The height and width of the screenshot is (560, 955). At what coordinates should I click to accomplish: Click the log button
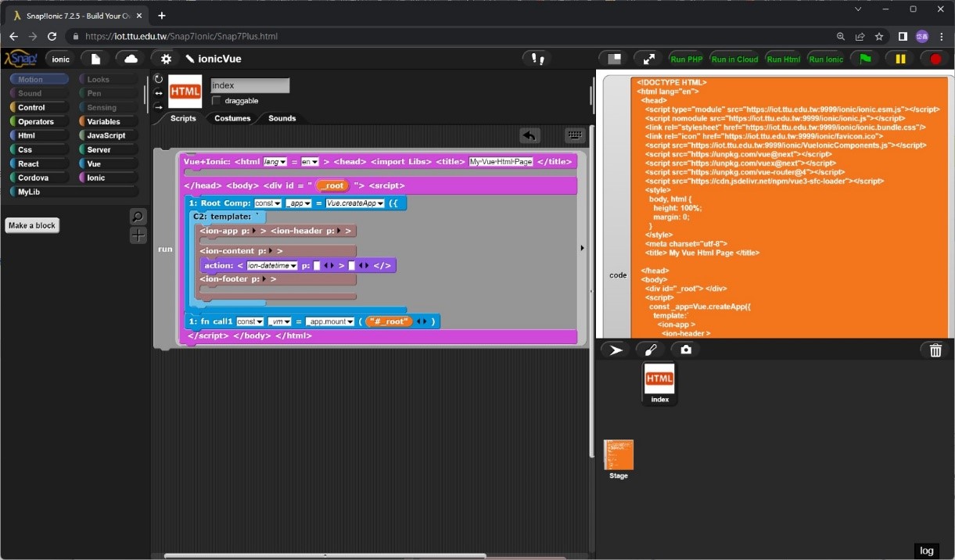(x=926, y=551)
